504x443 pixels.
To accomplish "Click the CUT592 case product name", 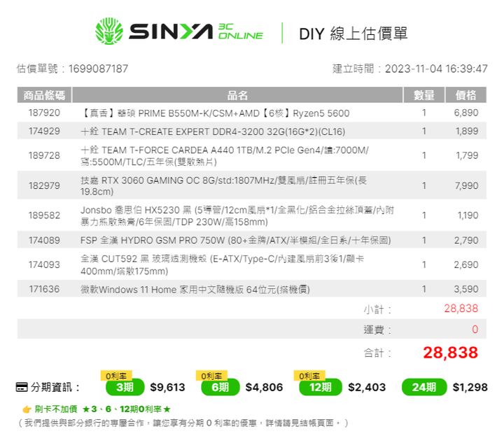I will click(222, 265).
